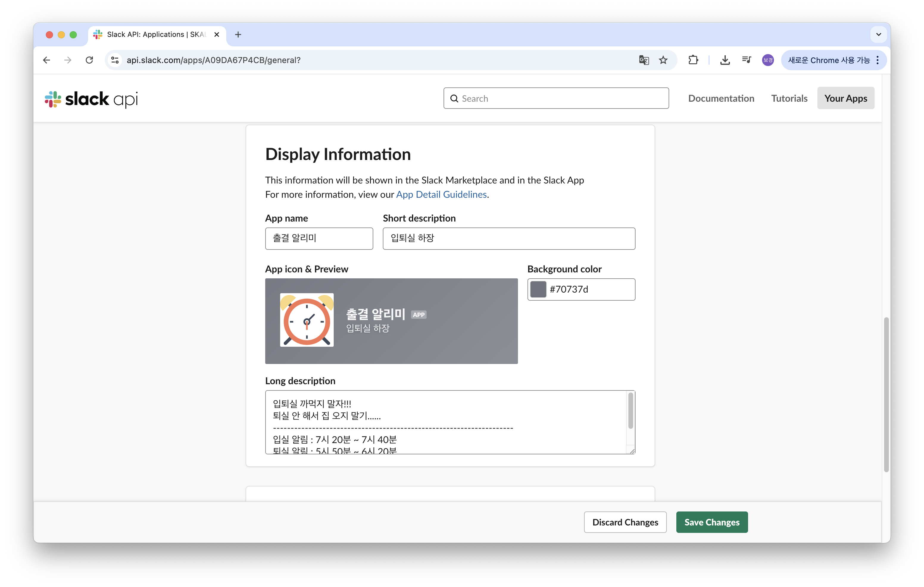Screen dimensions: 924x587
Task: Click the gray background color swatch
Action: (x=538, y=289)
